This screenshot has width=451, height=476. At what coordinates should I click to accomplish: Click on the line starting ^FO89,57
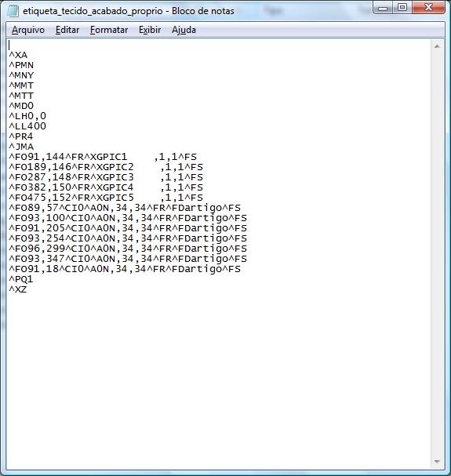point(125,208)
